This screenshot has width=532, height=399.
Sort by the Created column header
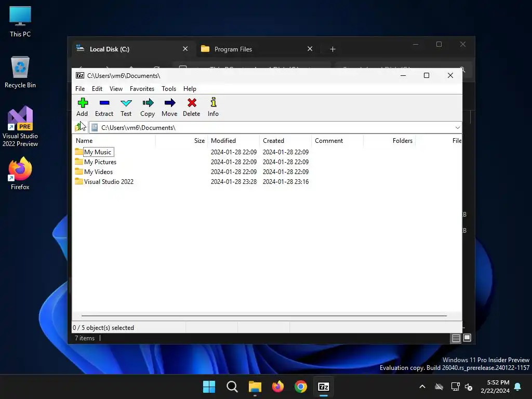[x=285, y=140]
